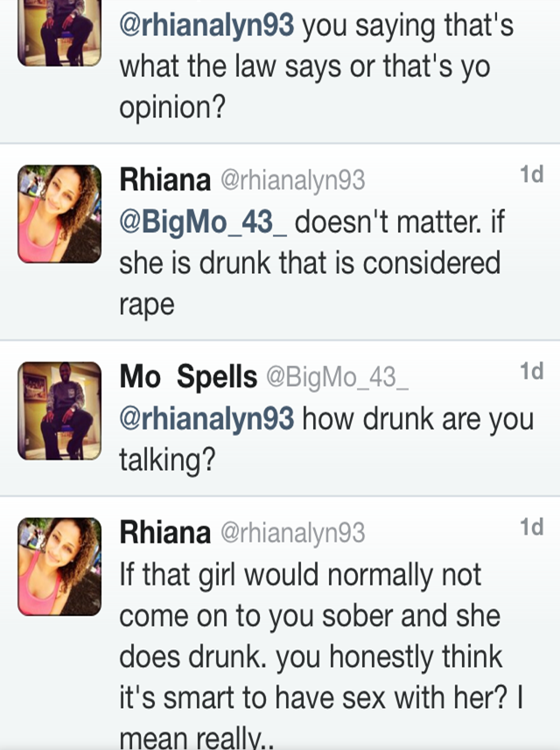Tap Mo Spells' avatar beside the "how drunk" tweet

(59, 410)
